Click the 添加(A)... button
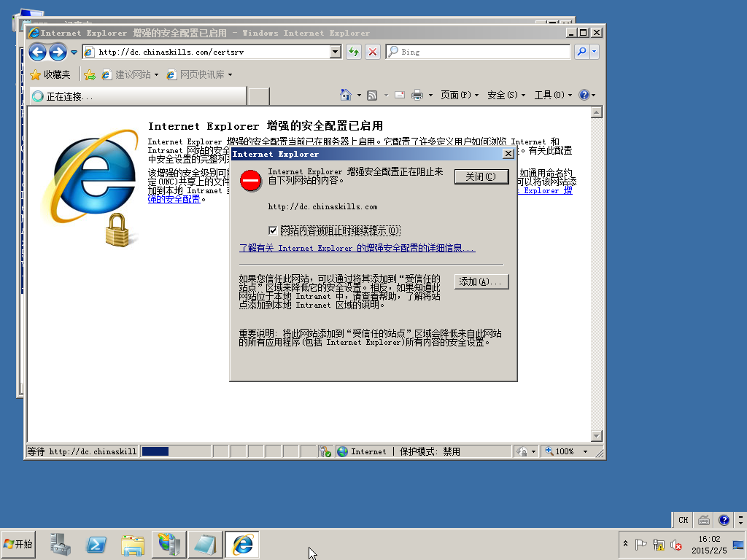Viewport: 747px width, 560px height. 481,282
